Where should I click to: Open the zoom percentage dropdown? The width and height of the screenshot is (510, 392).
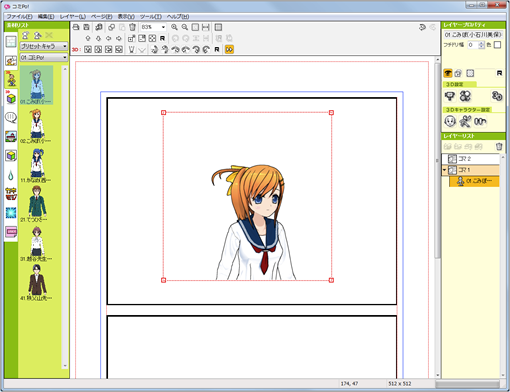point(163,27)
